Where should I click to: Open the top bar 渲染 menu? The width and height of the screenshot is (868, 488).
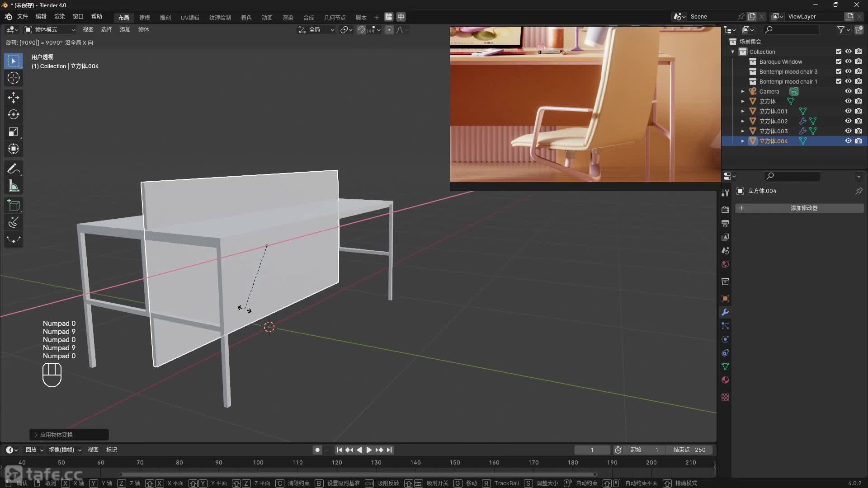60,17
